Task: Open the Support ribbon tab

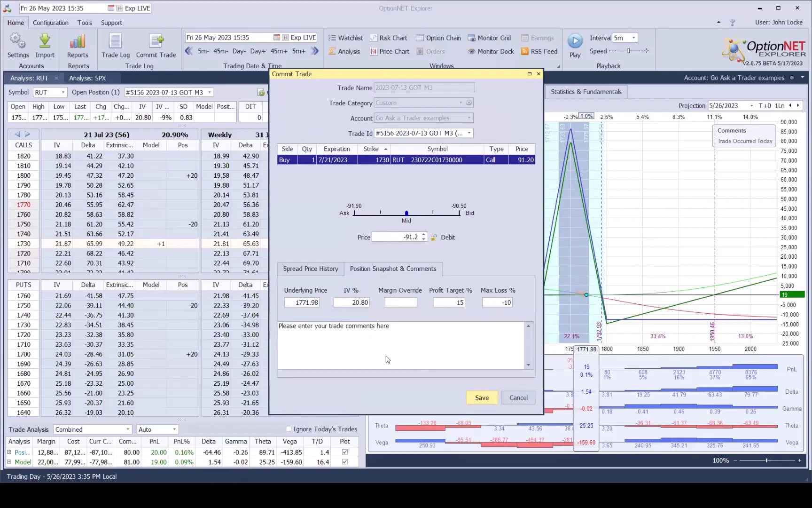Action: pos(111,23)
